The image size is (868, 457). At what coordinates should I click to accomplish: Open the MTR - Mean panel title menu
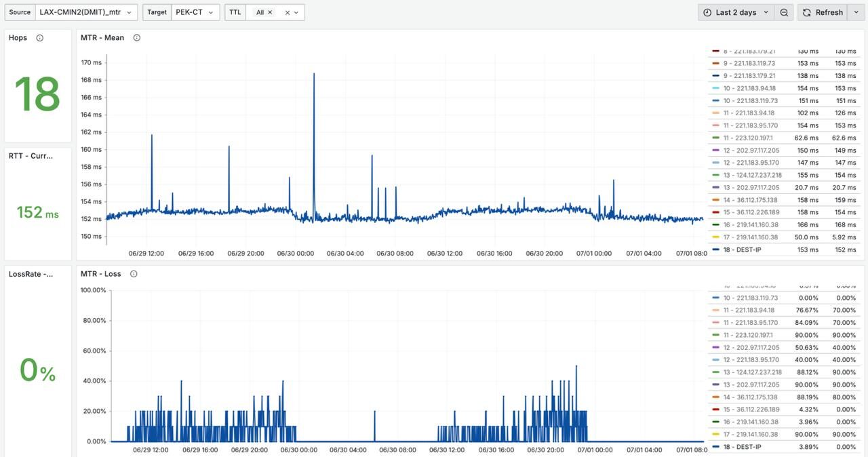102,38
